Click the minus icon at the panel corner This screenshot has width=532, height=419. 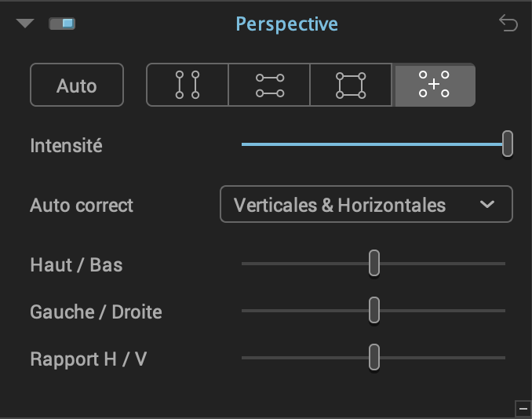(523, 409)
